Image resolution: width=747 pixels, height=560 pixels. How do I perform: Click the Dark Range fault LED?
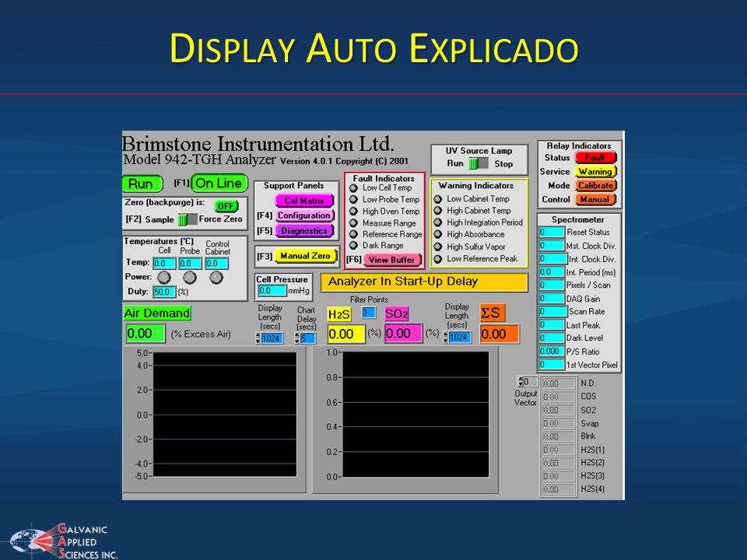point(353,245)
